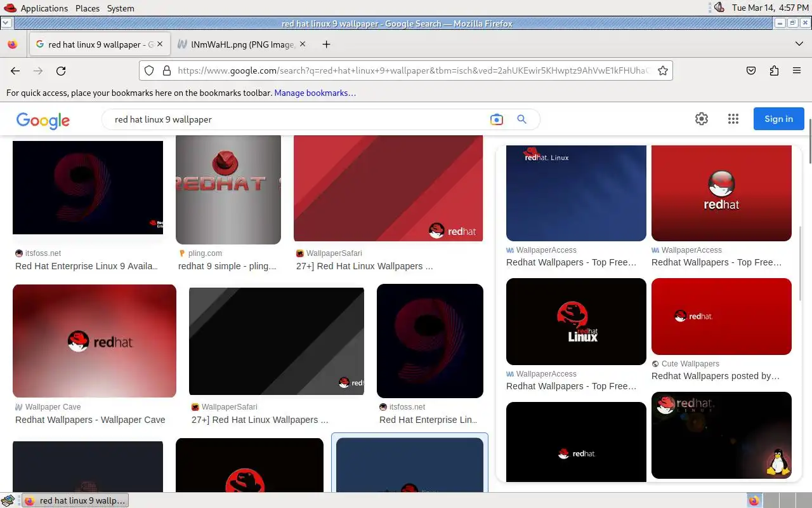Go back with the back arrow
The width and height of the screenshot is (812, 508).
[x=15, y=71]
